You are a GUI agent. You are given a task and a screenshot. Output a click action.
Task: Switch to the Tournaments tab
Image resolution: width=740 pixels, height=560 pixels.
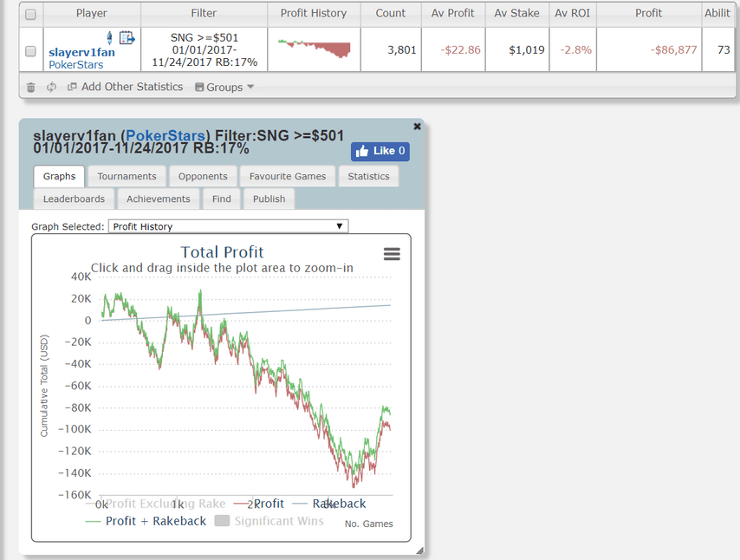[x=127, y=176]
